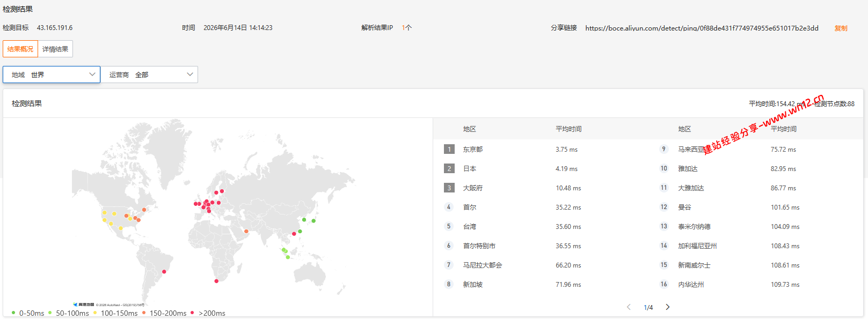The image size is (868, 319).
Task: Go to next results page arrow
Action: [x=667, y=307]
